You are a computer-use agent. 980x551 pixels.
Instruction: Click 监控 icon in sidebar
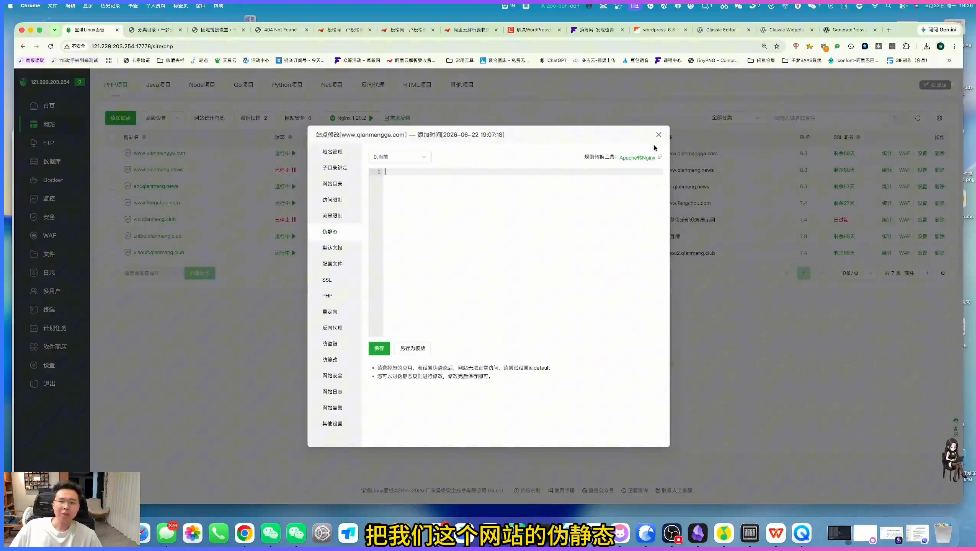pyautogui.click(x=34, y=199)
